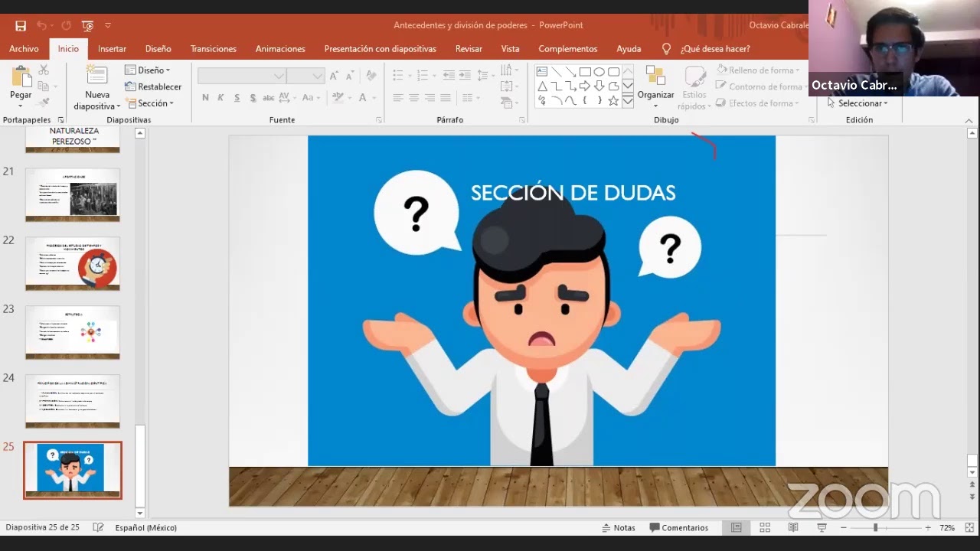Screen dimensions: 980x551
Task: Fit slide to current window icon
Action: tap(968, 528)
